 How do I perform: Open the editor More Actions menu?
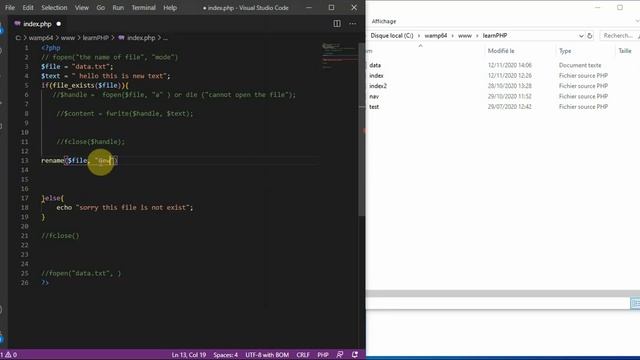point(353,24)
